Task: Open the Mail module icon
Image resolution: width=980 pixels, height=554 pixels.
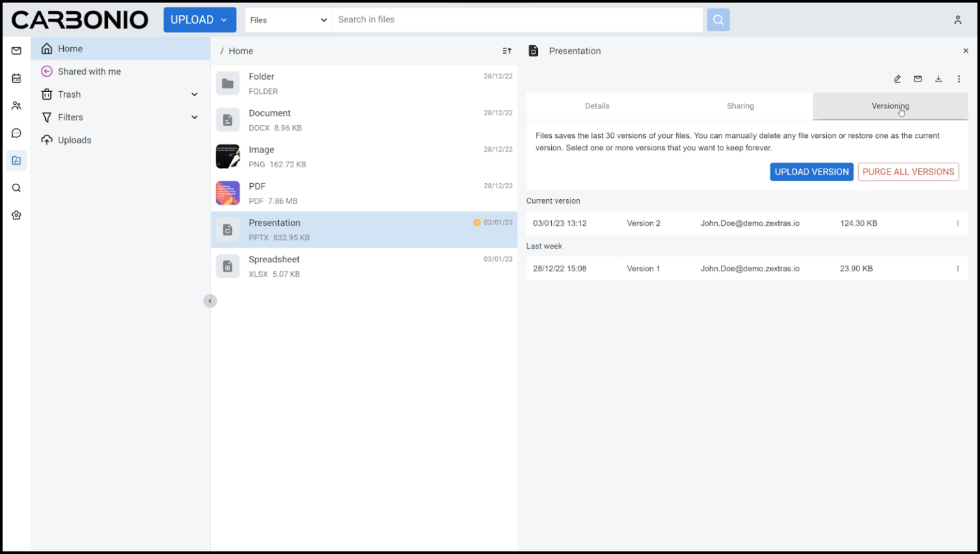Action: pyautogui.click(x=17, y=50)
